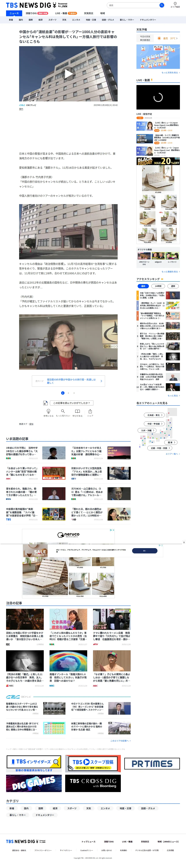
Task: Expand the 東京都港区 weather forecast chevron
Action: [x=177, y=38]
